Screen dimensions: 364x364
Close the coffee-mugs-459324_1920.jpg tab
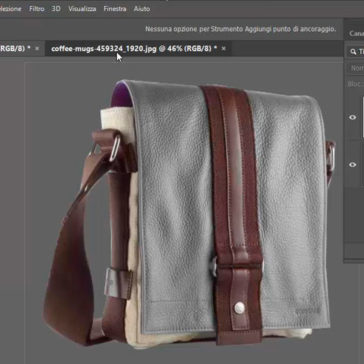point(224,49)
